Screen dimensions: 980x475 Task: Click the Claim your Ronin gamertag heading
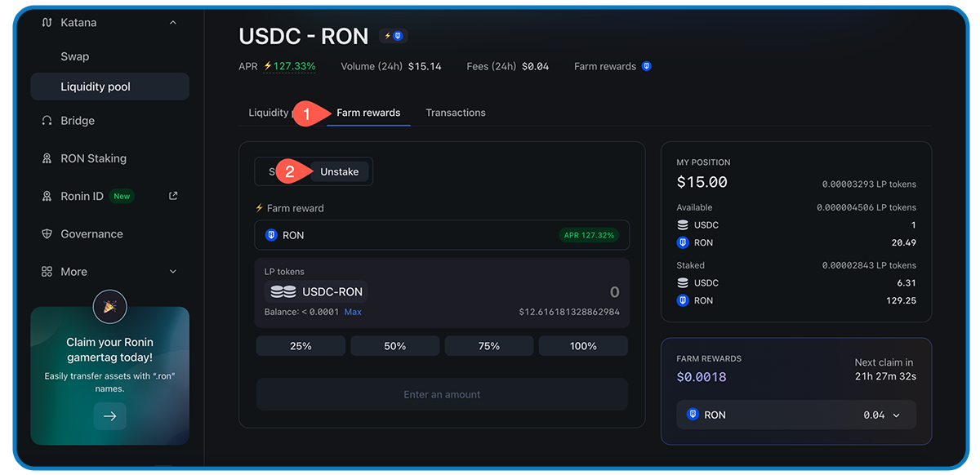[109, 349]
